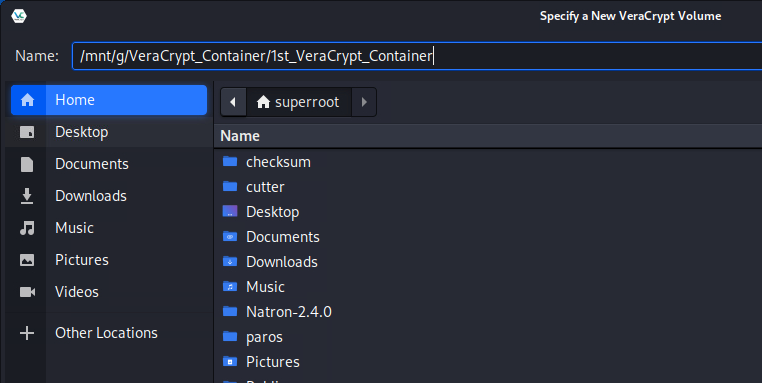Jump to Videos in the sidebar
The image size is (762, 383).
[109, 292]
